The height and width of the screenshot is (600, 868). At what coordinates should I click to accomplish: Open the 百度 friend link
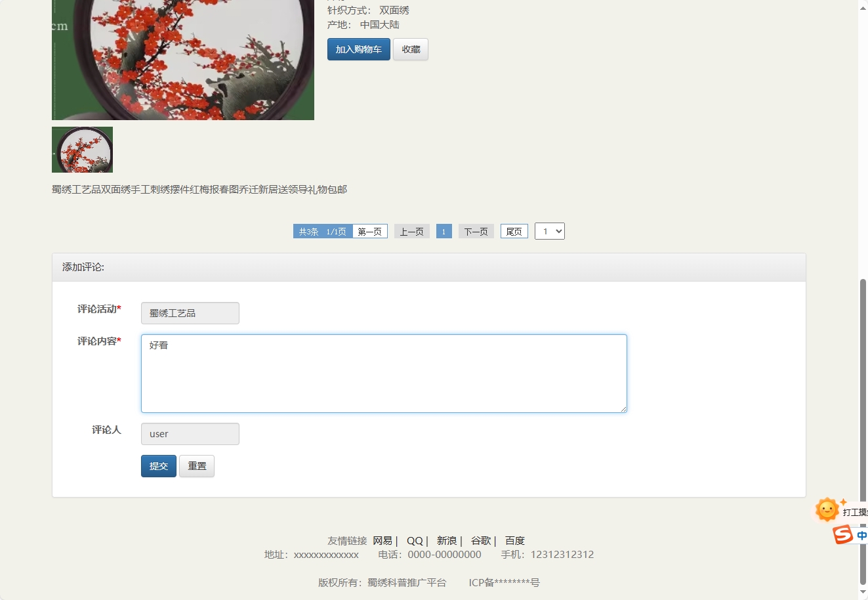(x=514, y=540)
